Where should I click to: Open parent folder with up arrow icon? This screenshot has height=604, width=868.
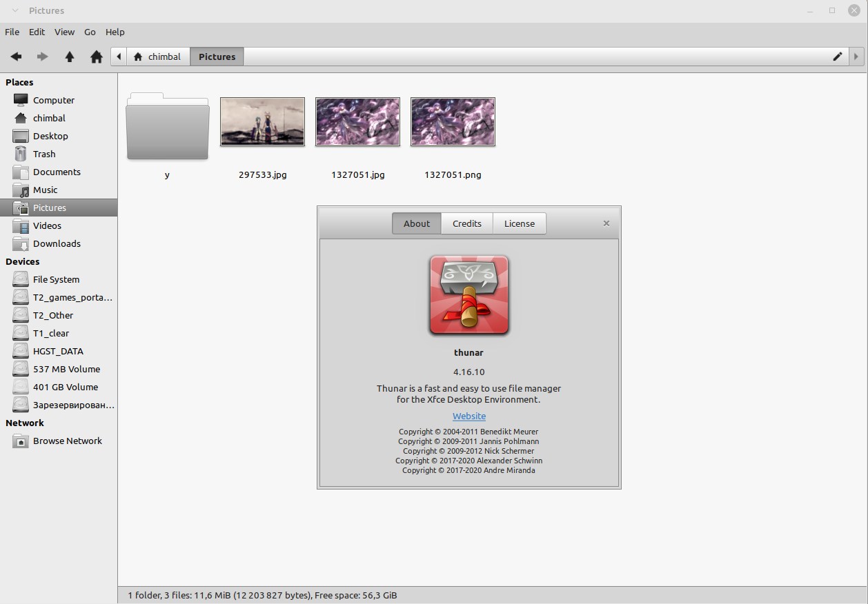[x=70, y=57]
